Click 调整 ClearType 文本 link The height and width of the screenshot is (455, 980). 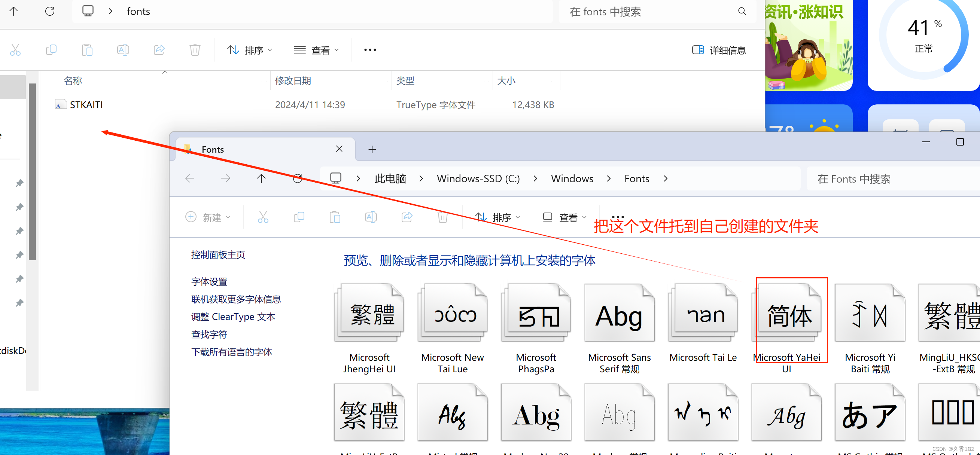pyautogui.click(x=233, y=317)
